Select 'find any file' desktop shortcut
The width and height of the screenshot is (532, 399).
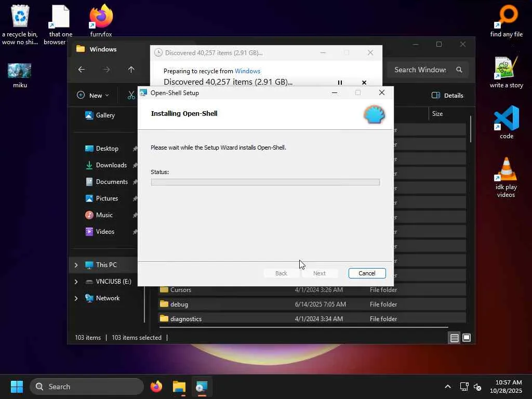tap(506, 20)
